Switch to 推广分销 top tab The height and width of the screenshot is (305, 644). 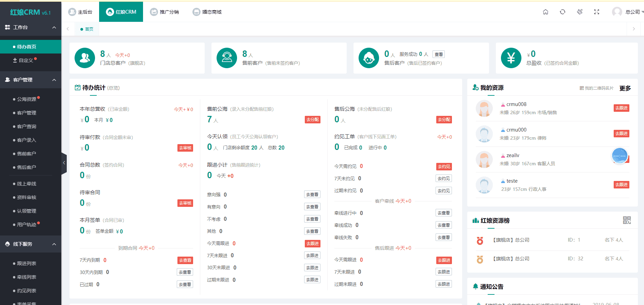point(164,12)
